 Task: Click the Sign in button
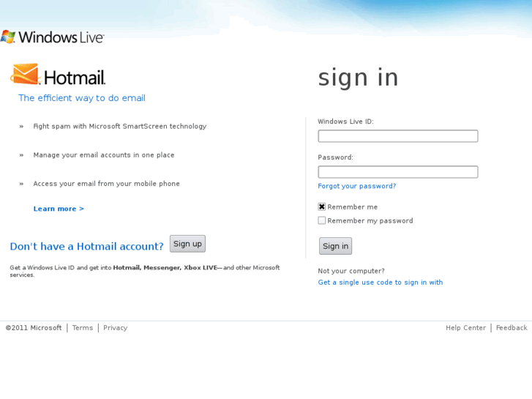coord(335,246)
